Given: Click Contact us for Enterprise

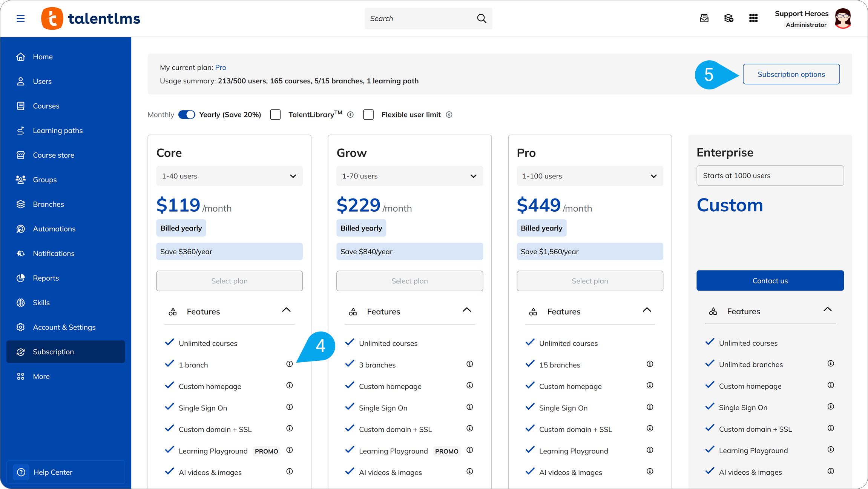Looking at the screenshot, I should (x=770, y=281).
